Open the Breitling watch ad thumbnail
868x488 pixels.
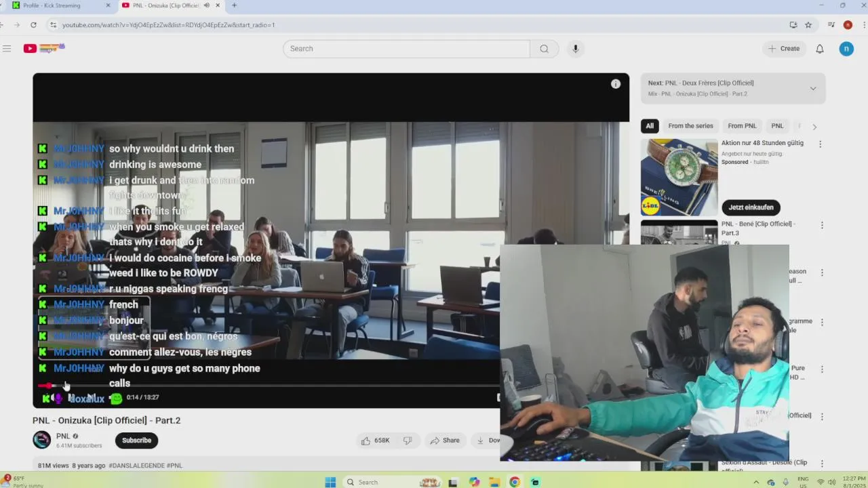(679, 178)
